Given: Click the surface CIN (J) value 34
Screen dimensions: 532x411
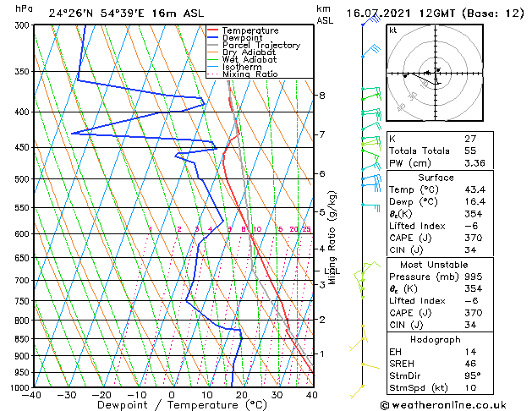Looking at the screenshot, I should [x=470, y=250].
